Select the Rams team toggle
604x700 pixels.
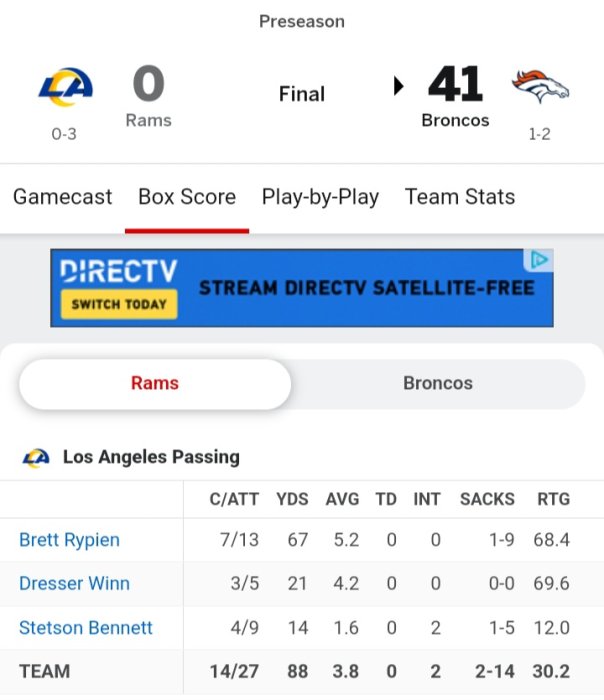[155, 383]
